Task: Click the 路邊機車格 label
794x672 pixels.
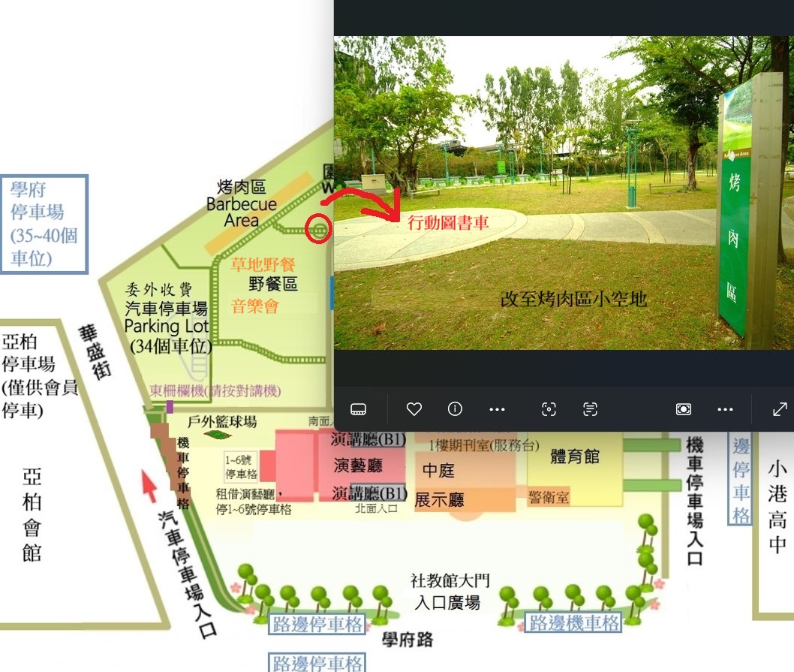Action: (574, 622)
